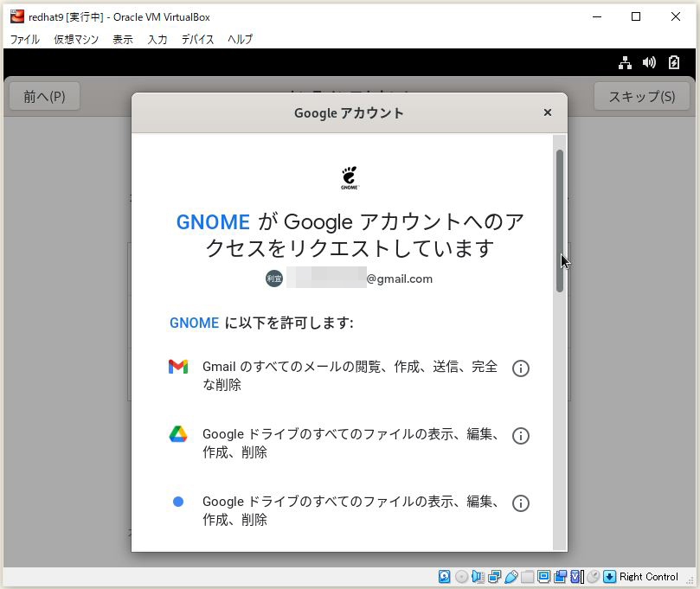700x589 pixels.
Task: Click the account avatar beside gmail address
Action: pos(274,278)
